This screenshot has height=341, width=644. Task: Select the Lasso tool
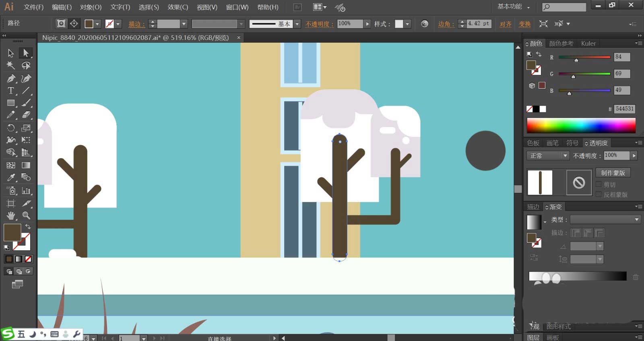click(26, 65)
